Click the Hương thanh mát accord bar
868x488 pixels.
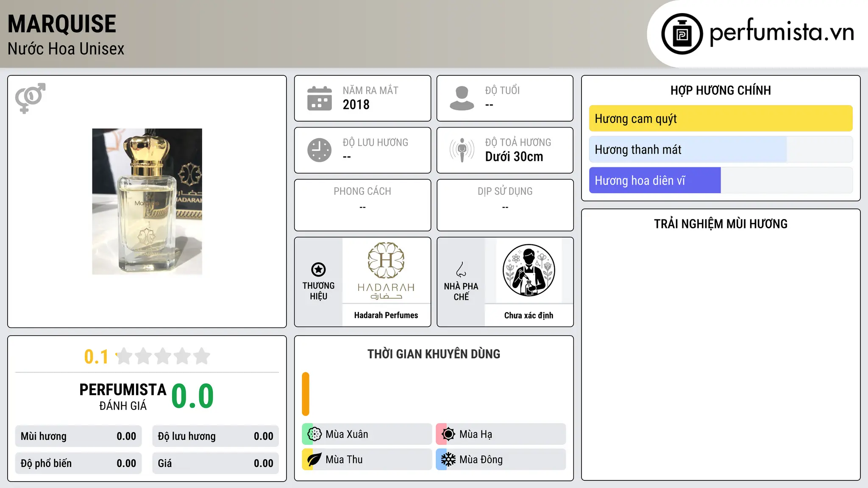(721, 150)
